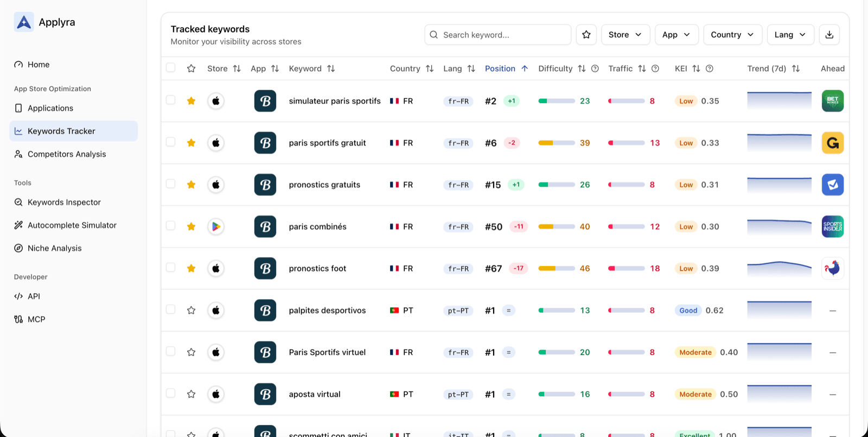This screenshot has width=868, height=437.
Task: Open yellow G app ahead icon
Action: [x=833, y=143]
